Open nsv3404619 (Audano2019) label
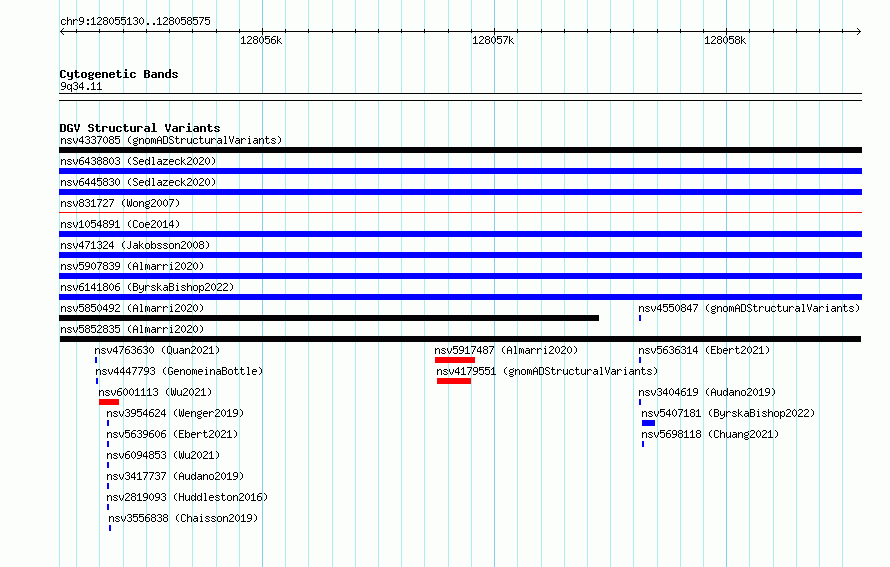This screenshot has width=890, height=567. [707, 392]
